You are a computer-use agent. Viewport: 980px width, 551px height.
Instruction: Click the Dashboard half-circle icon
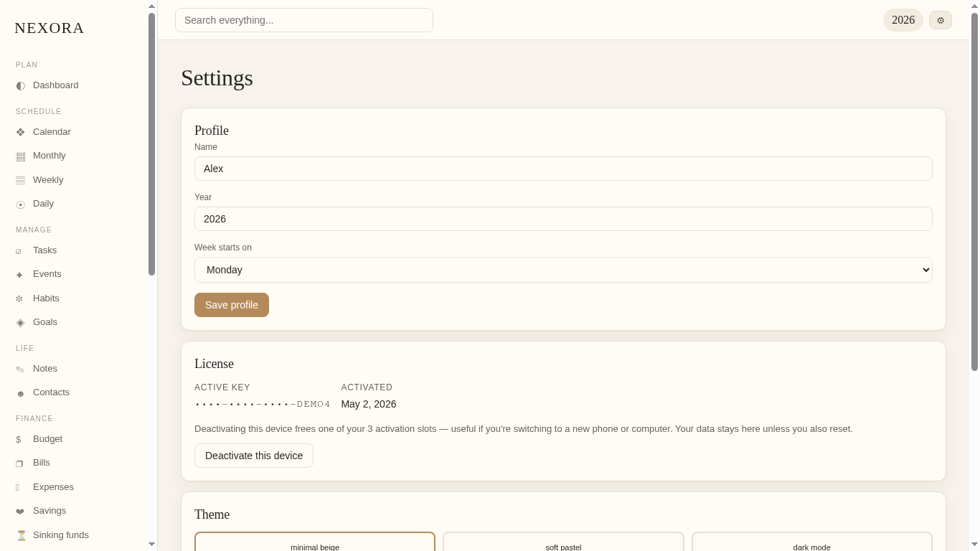pyautogui.click(x=20, y=85)
